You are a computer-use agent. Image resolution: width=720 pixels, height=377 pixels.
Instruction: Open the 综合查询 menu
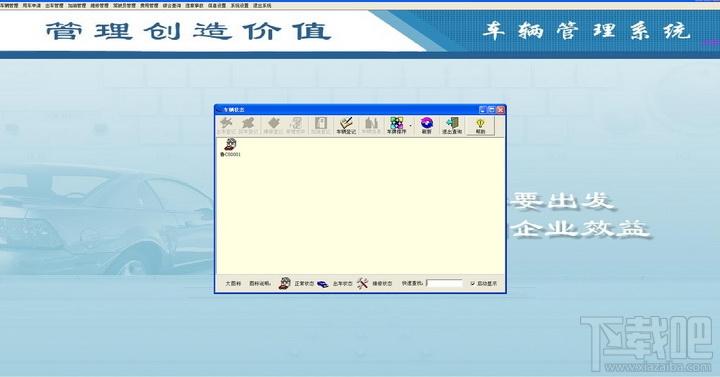(172, 6)
